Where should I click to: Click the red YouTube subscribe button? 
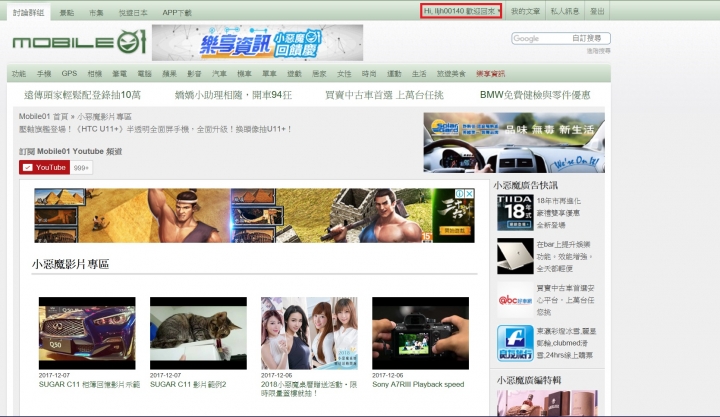(45, 168)
